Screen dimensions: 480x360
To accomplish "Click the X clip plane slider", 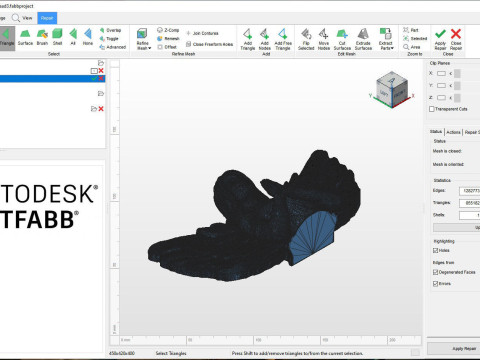I will click(x=457, y=73).
